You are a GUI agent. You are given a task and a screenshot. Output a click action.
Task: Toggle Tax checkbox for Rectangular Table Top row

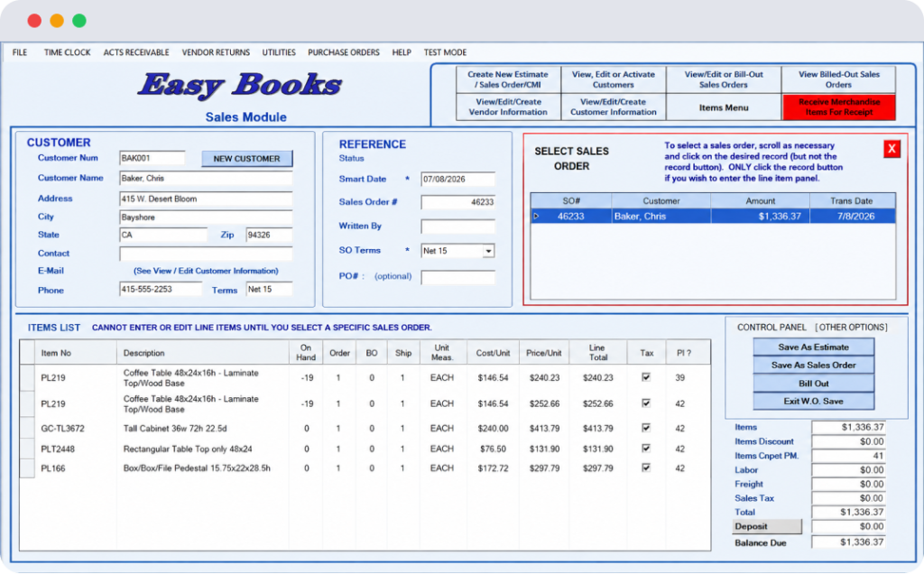click(x=646, y=449)
